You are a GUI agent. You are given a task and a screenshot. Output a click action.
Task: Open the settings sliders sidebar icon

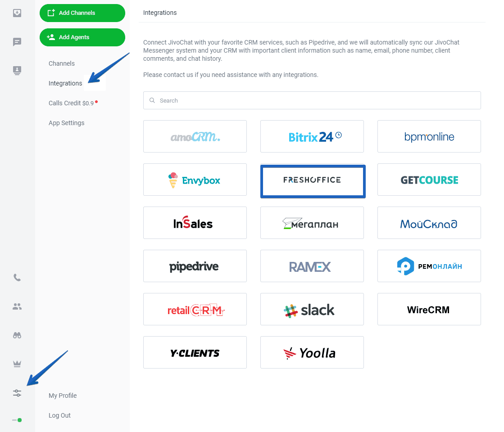click(17, 393)
